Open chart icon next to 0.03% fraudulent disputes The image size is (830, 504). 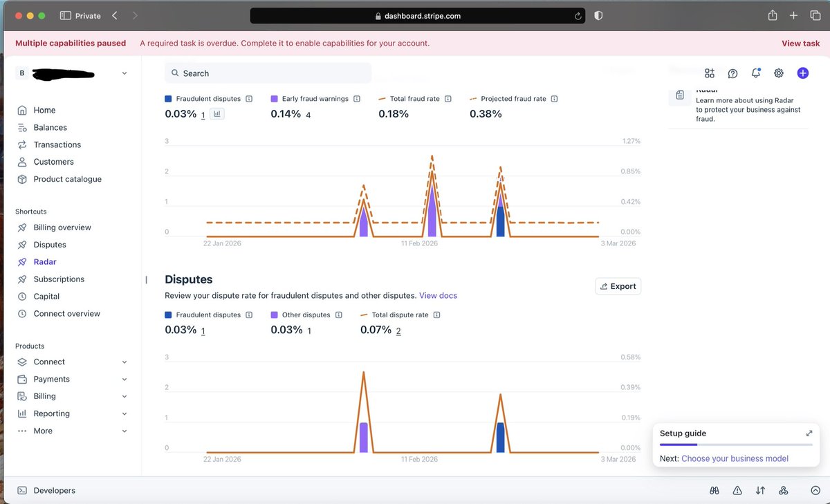(x=217, y=114)
